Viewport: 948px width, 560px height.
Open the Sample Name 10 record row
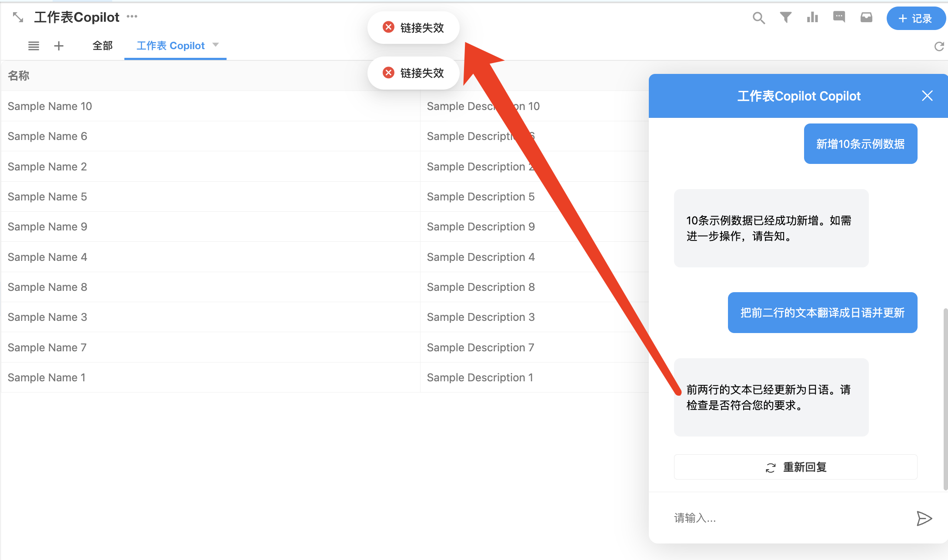click(x=50, y=106)
